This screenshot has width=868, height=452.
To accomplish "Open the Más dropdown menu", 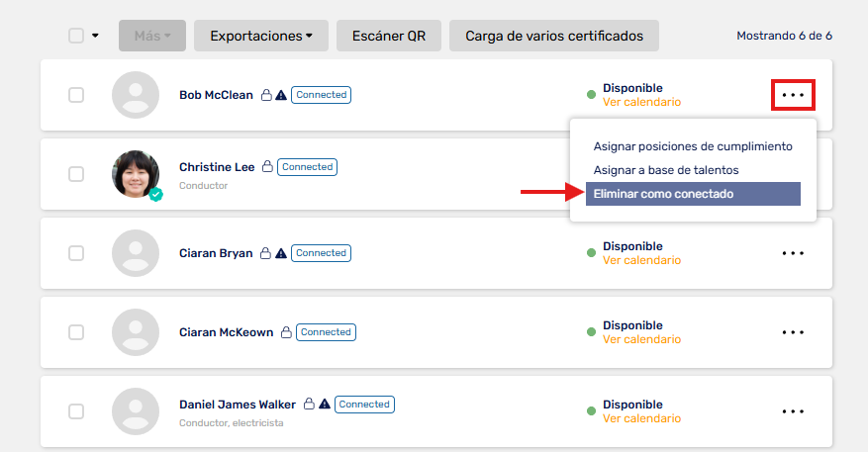I will [x=152, y=36].
